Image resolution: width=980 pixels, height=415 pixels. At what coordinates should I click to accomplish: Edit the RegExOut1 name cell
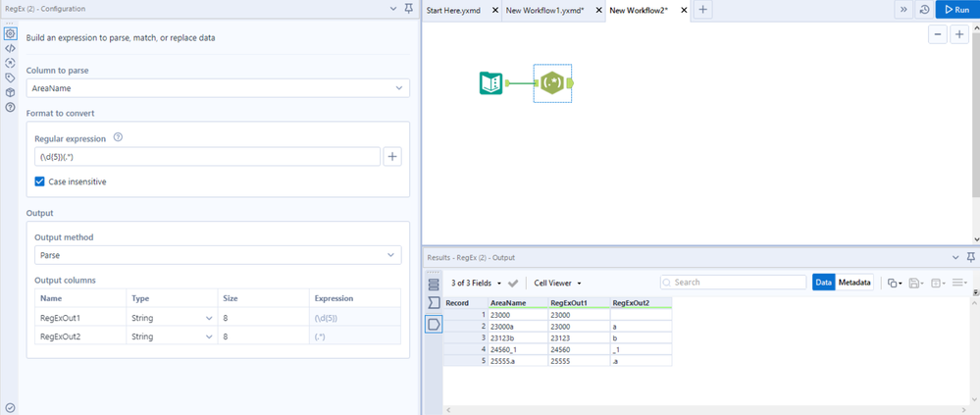pos(80,318)
